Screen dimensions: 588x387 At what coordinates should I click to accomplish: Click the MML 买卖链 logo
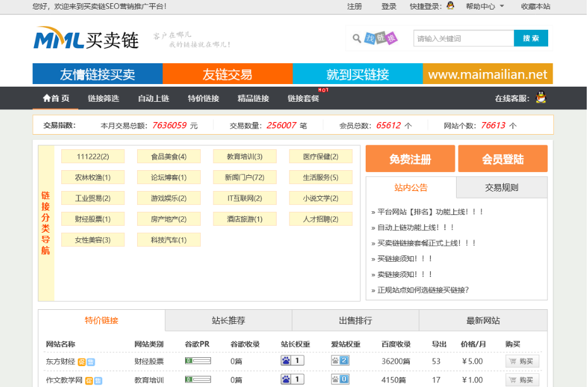(87, 39)
